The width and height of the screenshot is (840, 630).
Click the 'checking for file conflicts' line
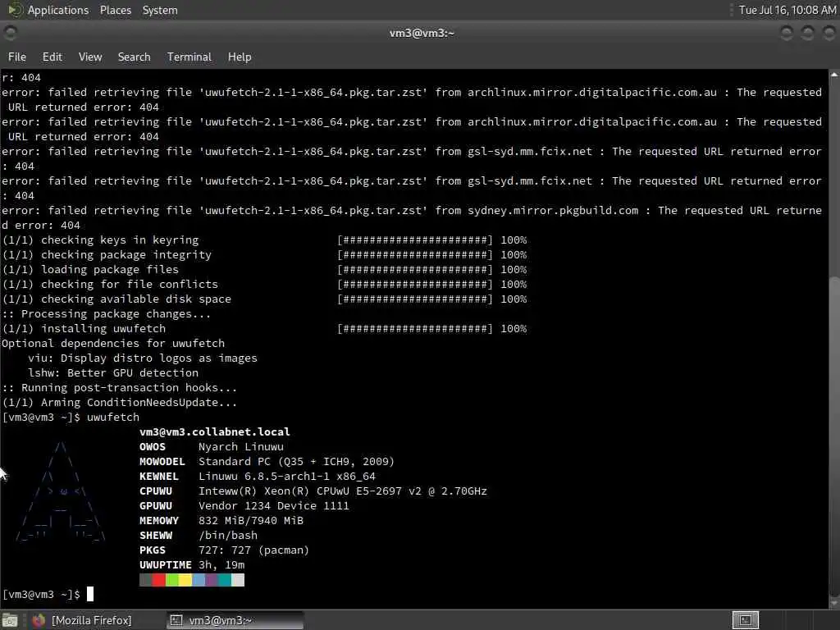tap(265, 285)
